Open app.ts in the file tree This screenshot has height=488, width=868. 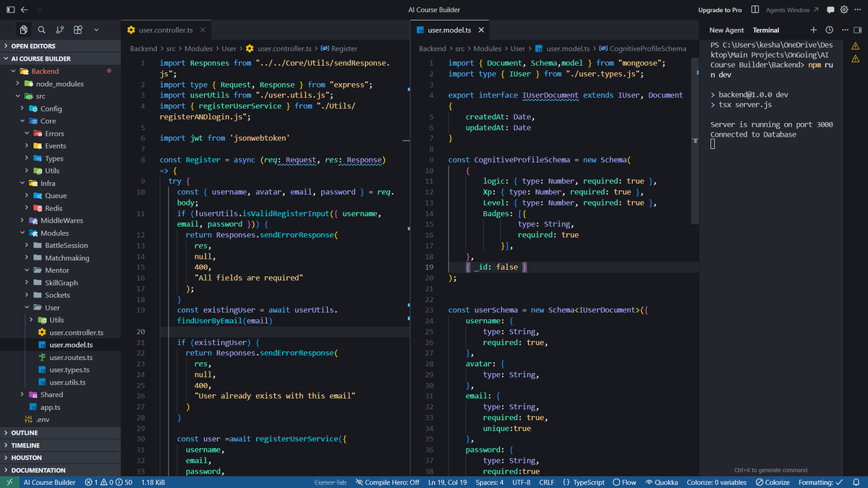60,407
